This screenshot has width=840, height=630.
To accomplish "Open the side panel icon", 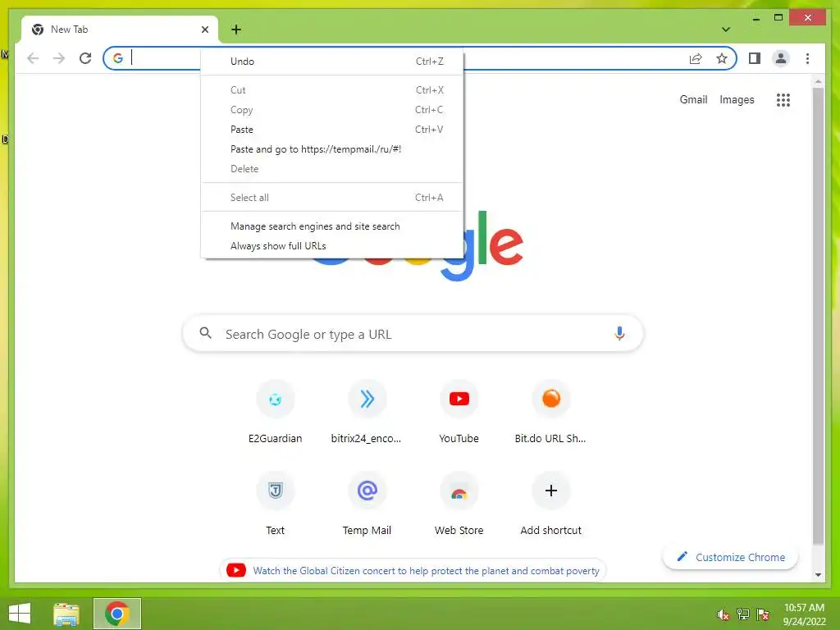I will [755, 58].
